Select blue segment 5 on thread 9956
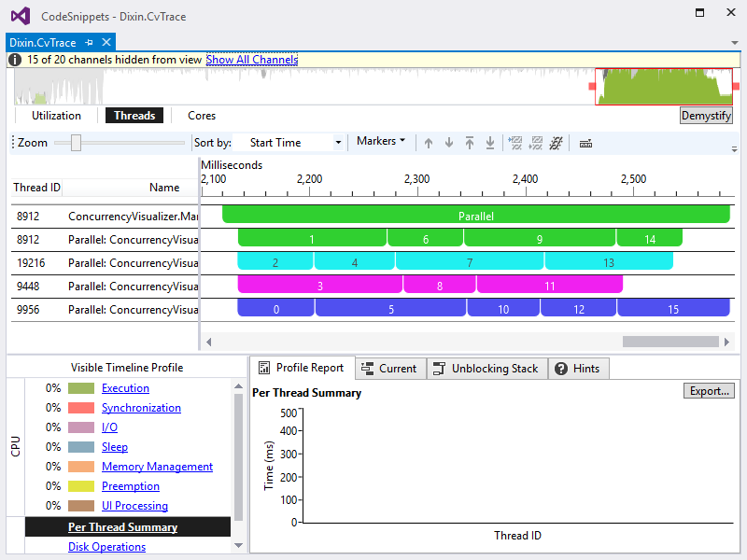The width and height of the screenshot is (747, 560). pyautogui.click(x=390, y=308)
